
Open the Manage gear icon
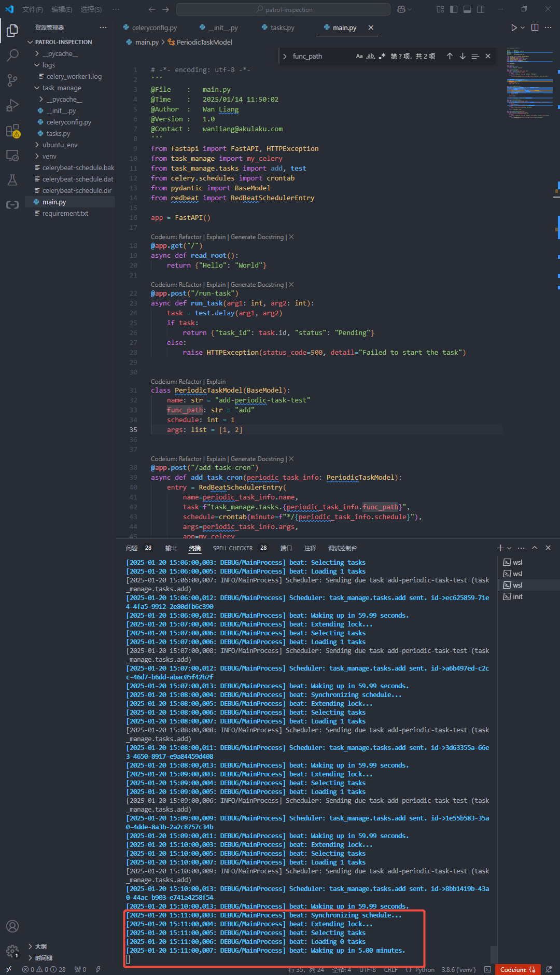click(x=12, y=951)
